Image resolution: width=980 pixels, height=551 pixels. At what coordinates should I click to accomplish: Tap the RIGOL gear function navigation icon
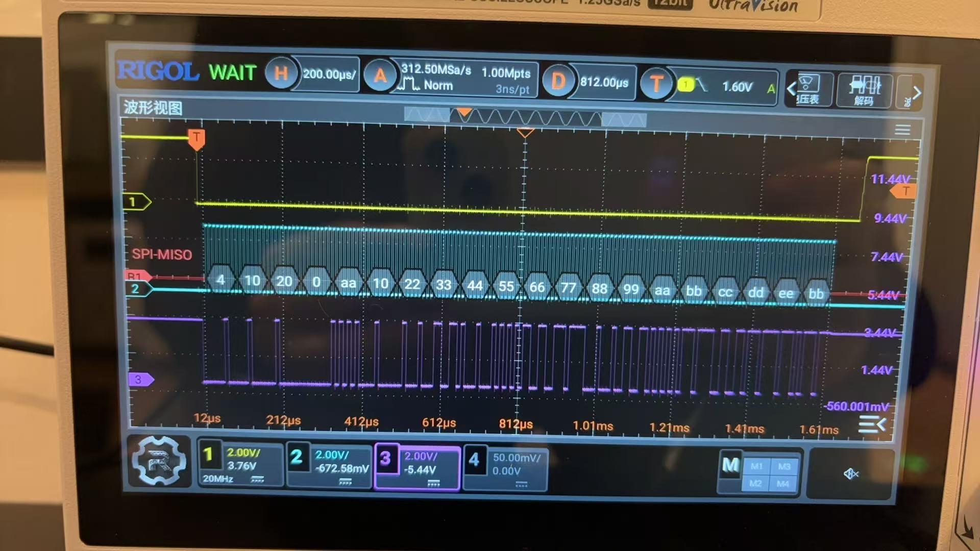point(159,462)
